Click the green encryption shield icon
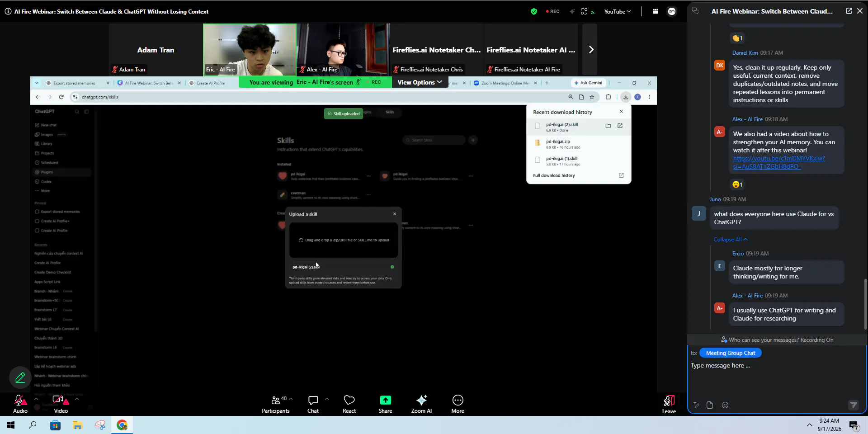 click(534, 12)
